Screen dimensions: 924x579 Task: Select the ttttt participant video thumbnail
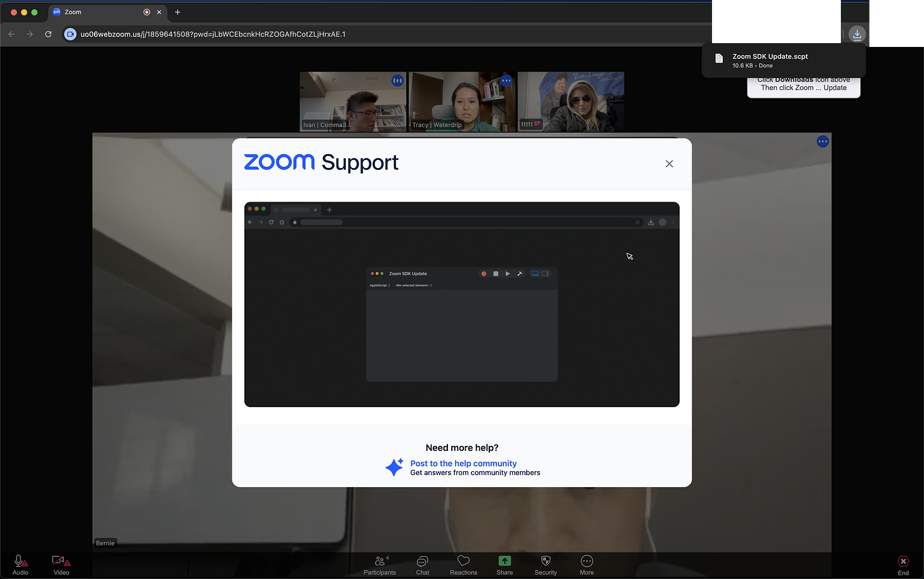coord(571,101)
